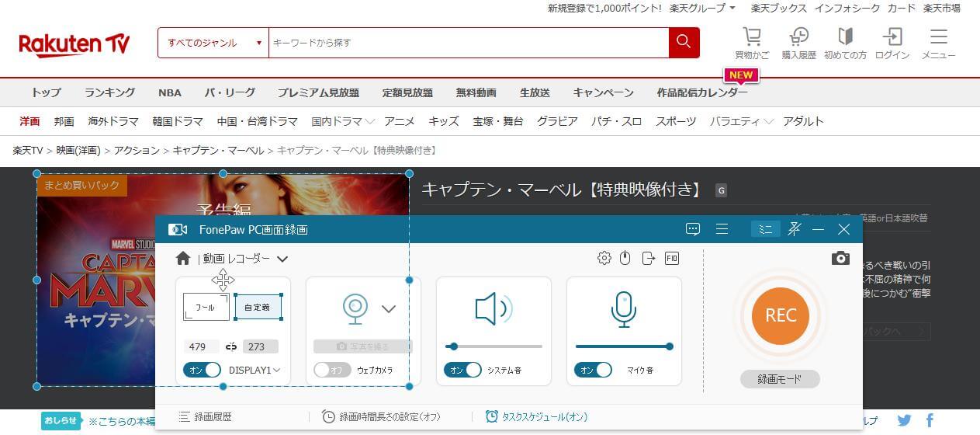
Task: Open 録画時間長さの設定(オフ) setting
Action: coord(381,417)
